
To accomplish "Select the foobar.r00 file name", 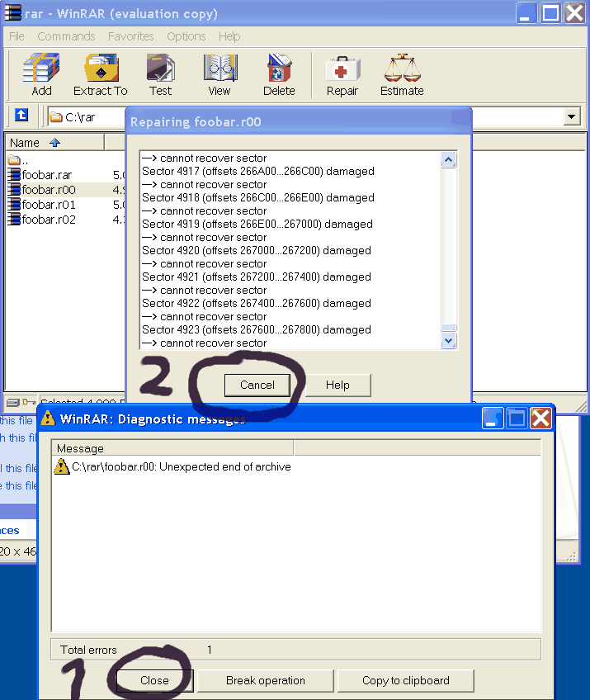I will 49,190.
